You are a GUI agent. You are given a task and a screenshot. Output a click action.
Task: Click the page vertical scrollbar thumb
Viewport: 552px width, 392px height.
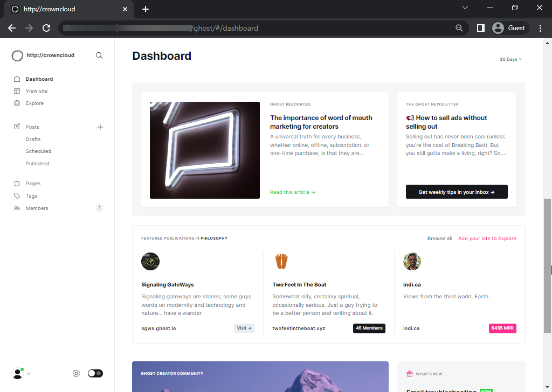click(x=547, y=265)
